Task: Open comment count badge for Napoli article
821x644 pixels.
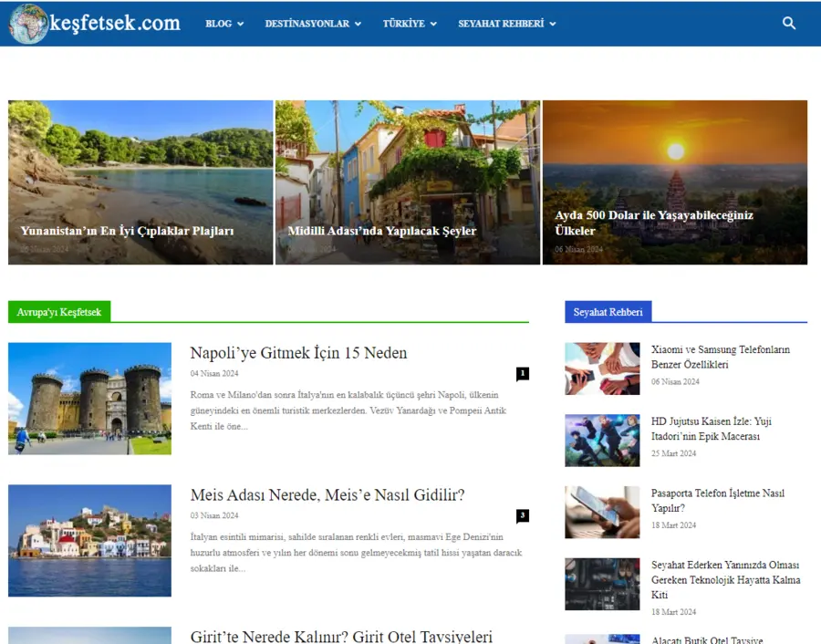Action: (522, 374)
